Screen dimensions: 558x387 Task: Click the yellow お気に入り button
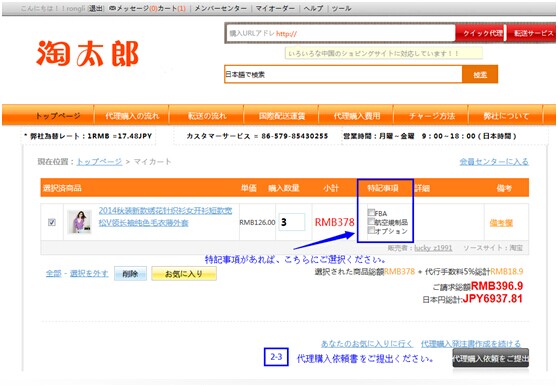[184, 274]
